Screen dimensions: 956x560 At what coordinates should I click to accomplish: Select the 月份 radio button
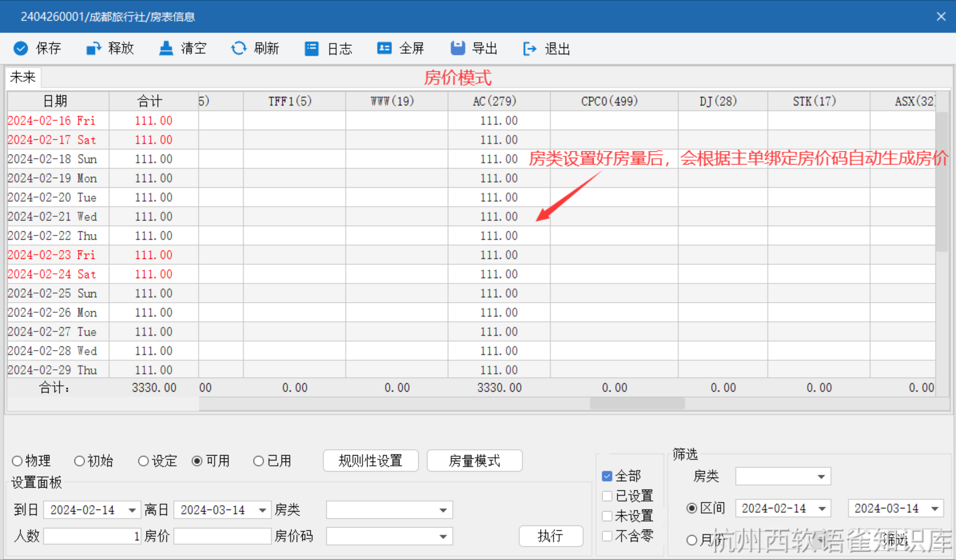tap(692, 540)
